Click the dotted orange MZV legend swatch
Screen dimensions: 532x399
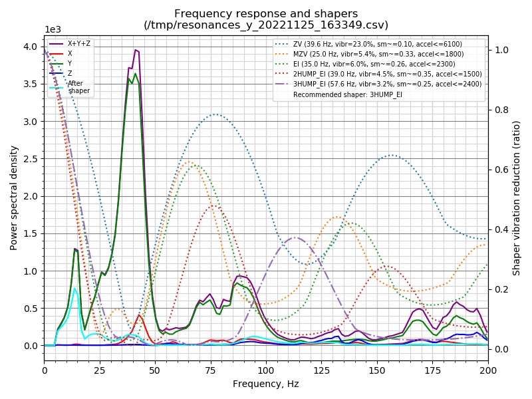point(282,55)
